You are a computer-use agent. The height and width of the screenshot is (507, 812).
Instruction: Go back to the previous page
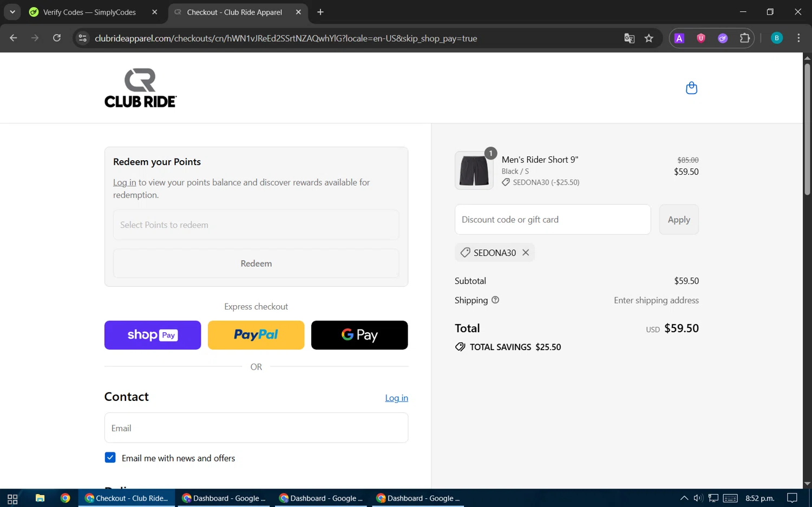(x=14, y=38)
